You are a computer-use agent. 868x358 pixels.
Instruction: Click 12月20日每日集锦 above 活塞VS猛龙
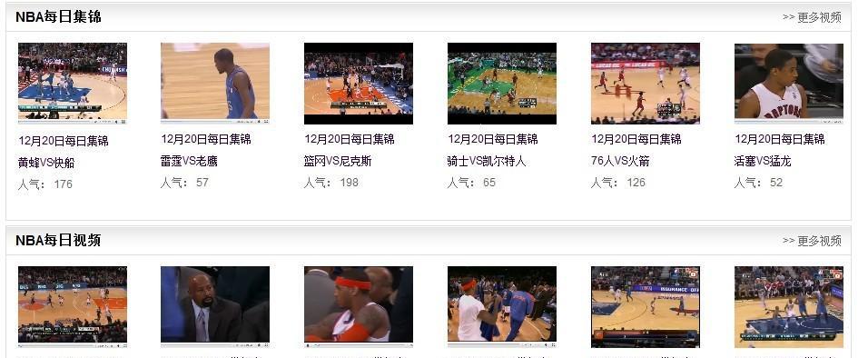tap(779, 139)
